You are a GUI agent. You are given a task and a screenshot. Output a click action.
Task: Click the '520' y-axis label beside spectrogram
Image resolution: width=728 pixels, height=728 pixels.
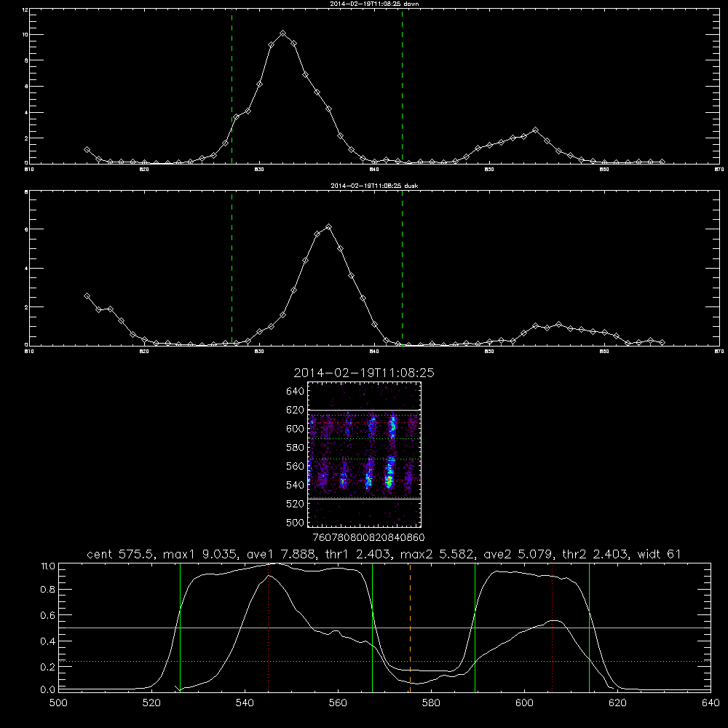(296, 504)
